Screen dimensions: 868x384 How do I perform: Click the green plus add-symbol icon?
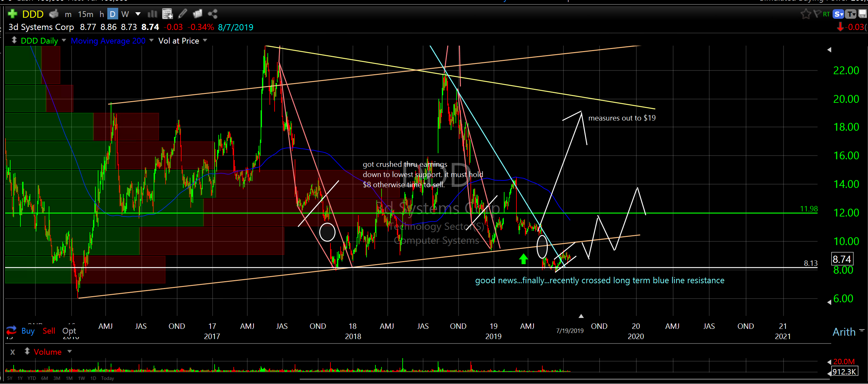[x=12, y=14]
